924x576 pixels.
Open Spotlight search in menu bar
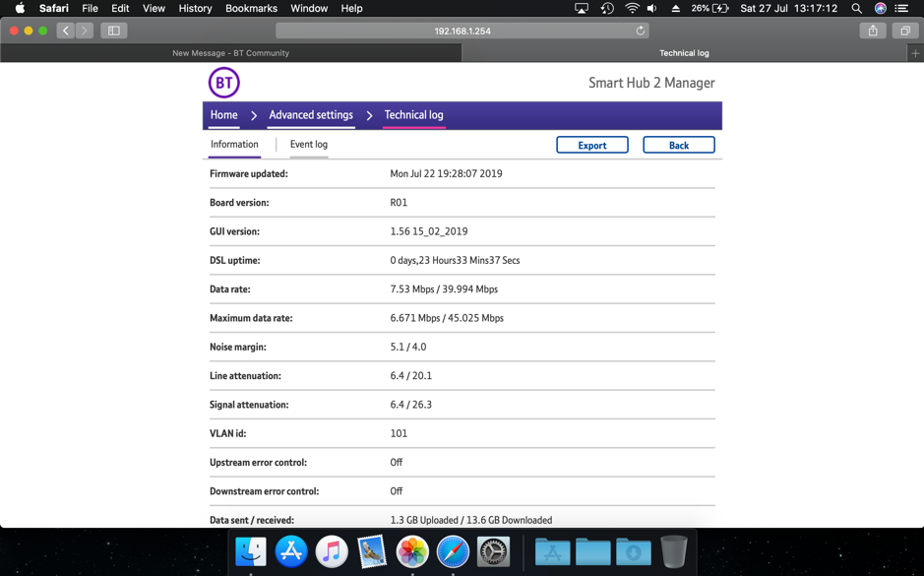pos(856,8)
